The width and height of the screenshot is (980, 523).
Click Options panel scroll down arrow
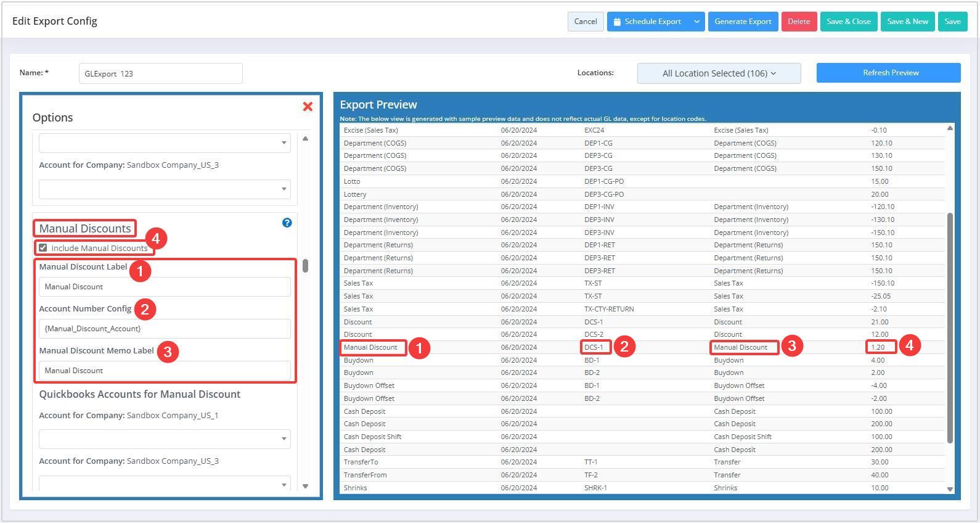(x=305, y=486)
